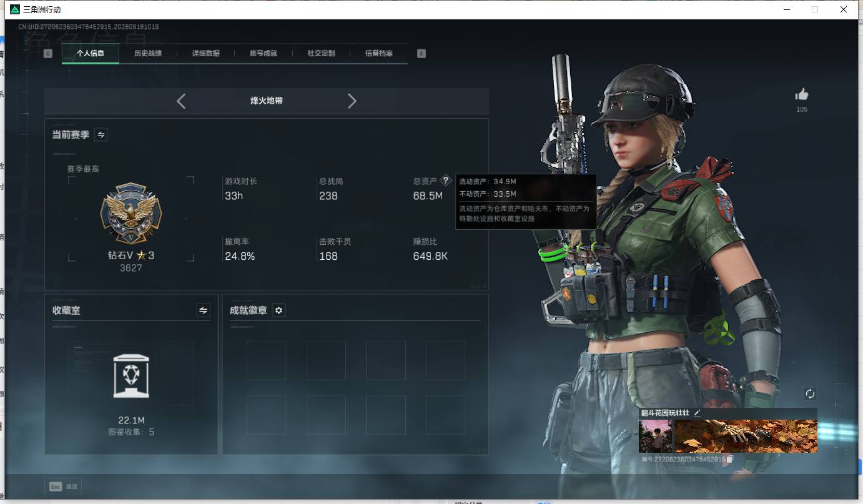863x504 pixels.
Task: Click the 钻石V rank badge emblem
Action: click(131, 213)
